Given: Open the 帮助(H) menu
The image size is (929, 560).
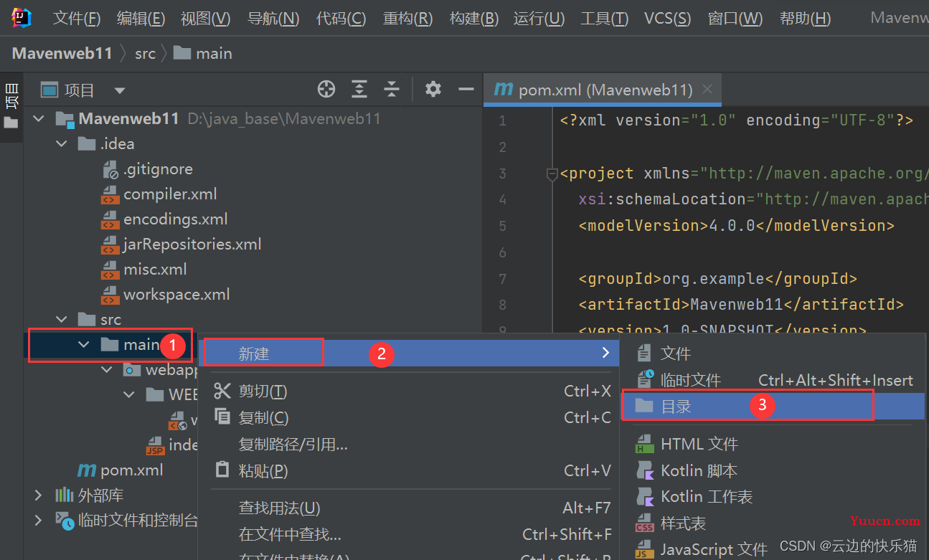Looking at the screenshot, I should click(x=805, y=19).
